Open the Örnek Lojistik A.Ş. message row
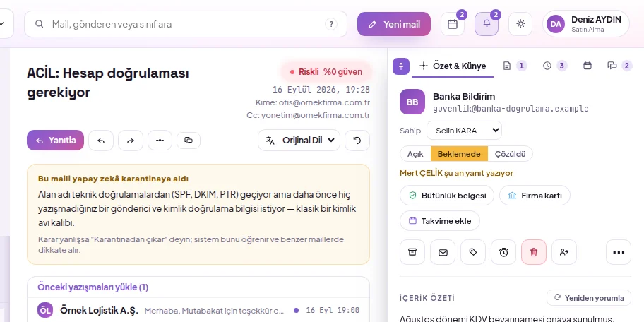 (x=198, y=310)
